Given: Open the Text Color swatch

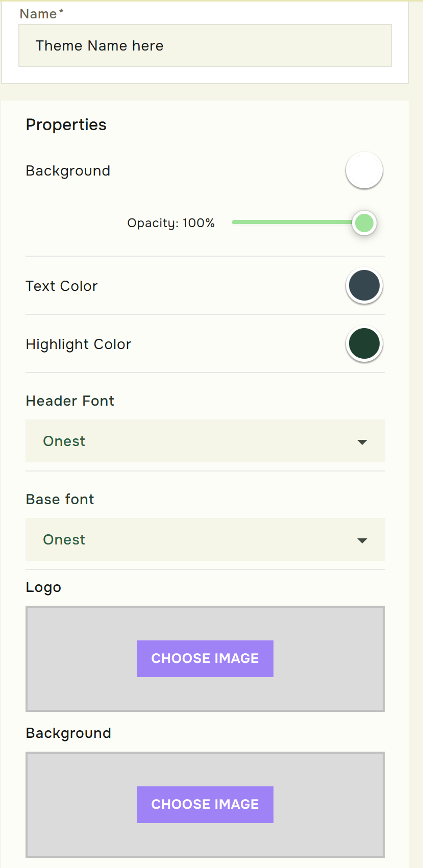Looking at the screenshot, I should 364,286.
